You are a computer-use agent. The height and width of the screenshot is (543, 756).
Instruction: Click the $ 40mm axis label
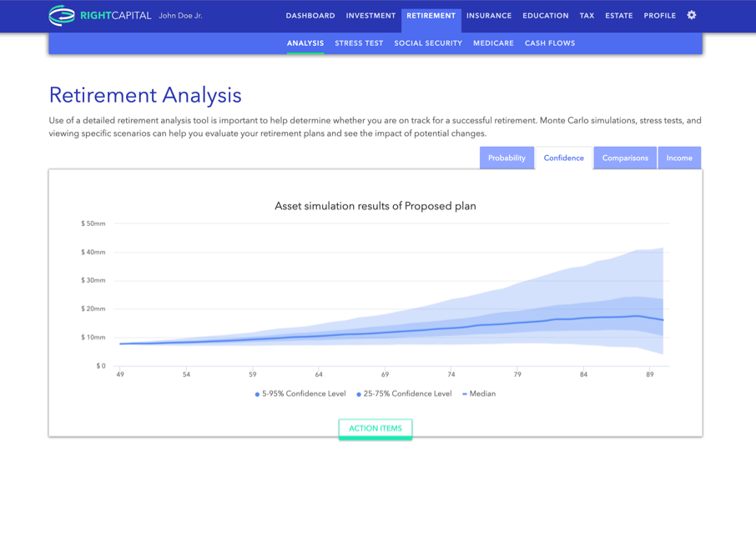coord(93,252)
